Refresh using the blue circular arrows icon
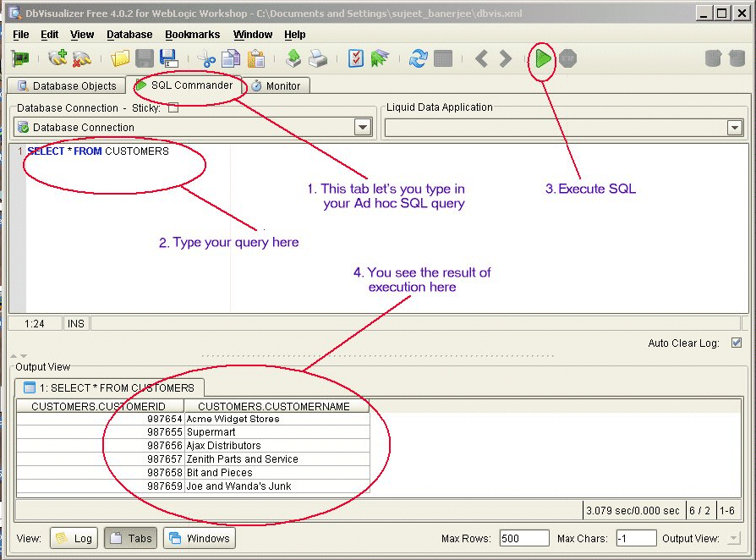 tap(418, 59)
